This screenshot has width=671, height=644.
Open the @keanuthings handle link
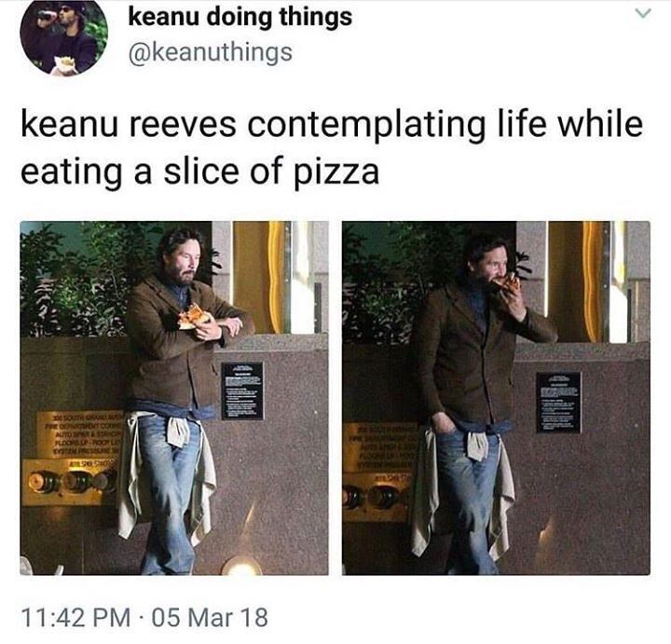210,52
